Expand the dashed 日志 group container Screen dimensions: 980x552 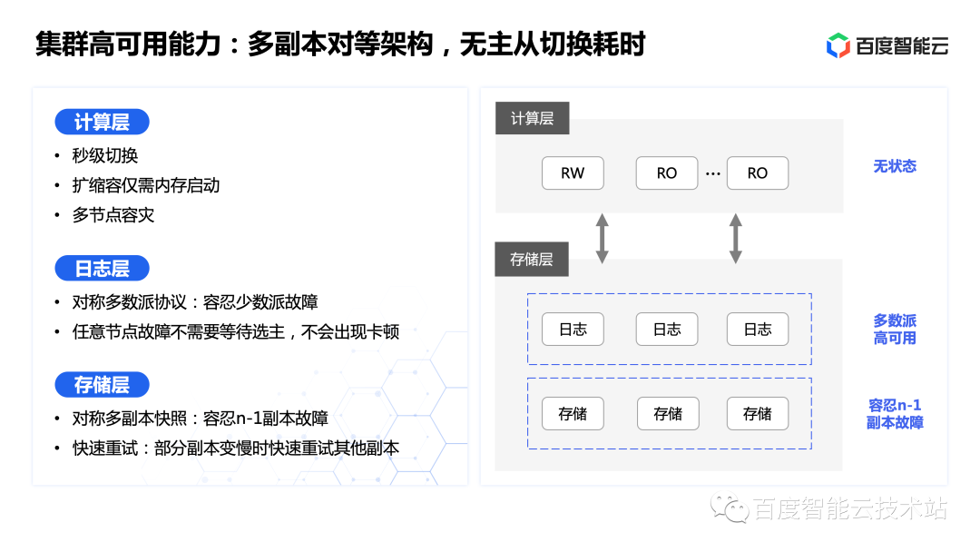click(x=670, y=328)
